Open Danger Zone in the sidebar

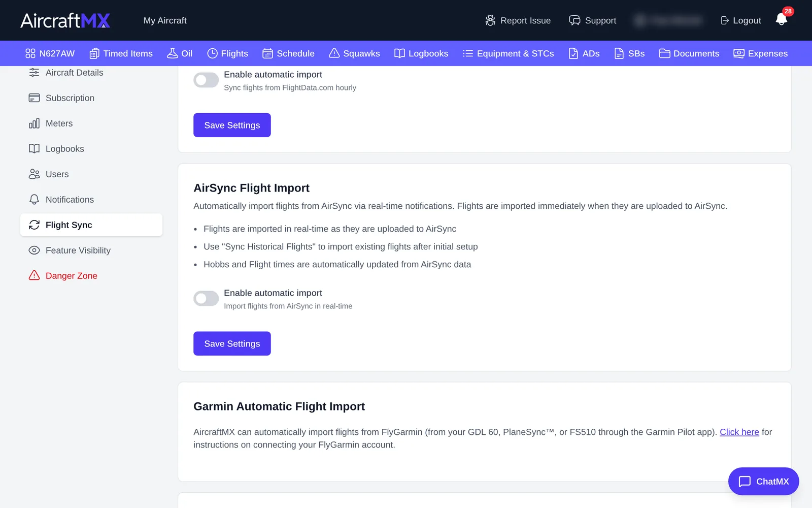pos(91,276)
